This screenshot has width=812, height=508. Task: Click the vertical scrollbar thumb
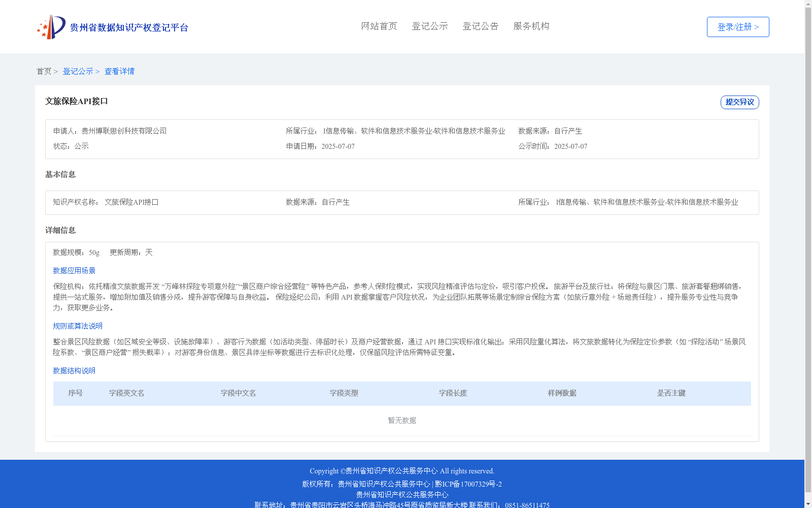[808, 250]
